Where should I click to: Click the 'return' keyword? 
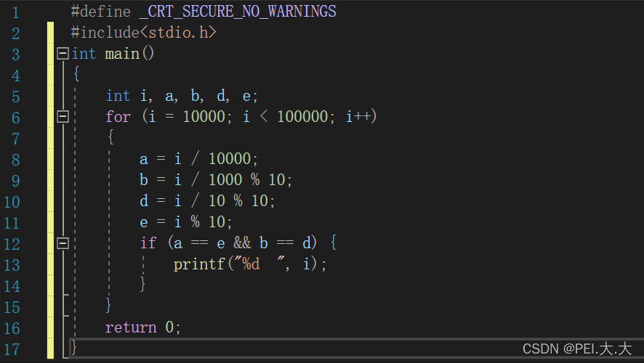pos(131,327)
